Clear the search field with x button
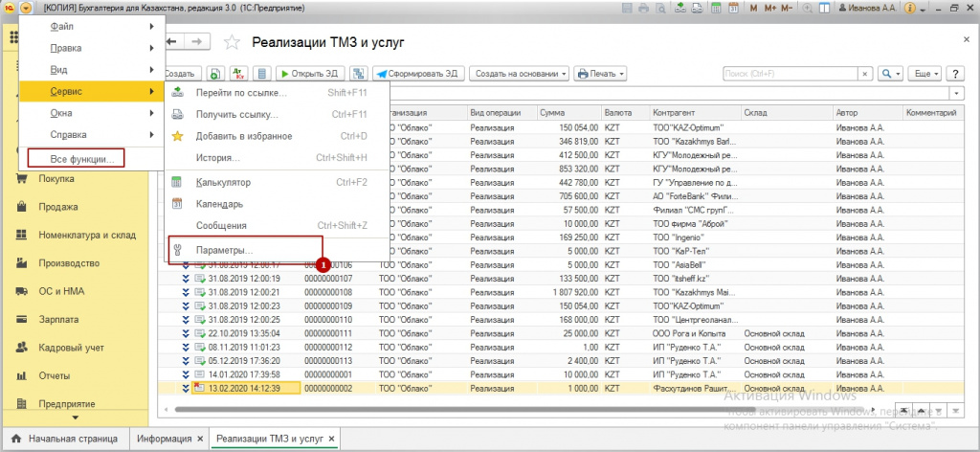The height and width of the screenshot is (452, 980). tap(864, 74)
